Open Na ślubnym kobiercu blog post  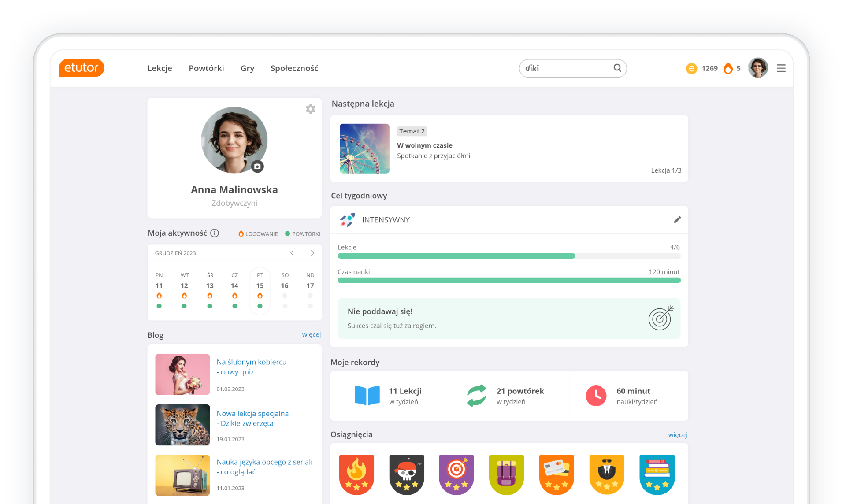pyautogui.click(x=252, y=367)
